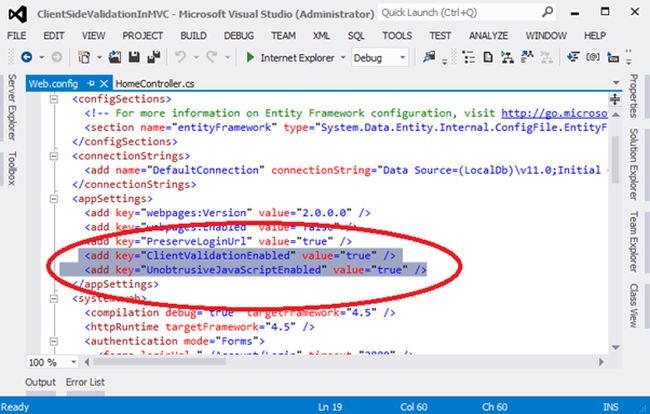Collapse the system.web node
The width and height of the screenshot is (650, 414).
pos(53,298)
